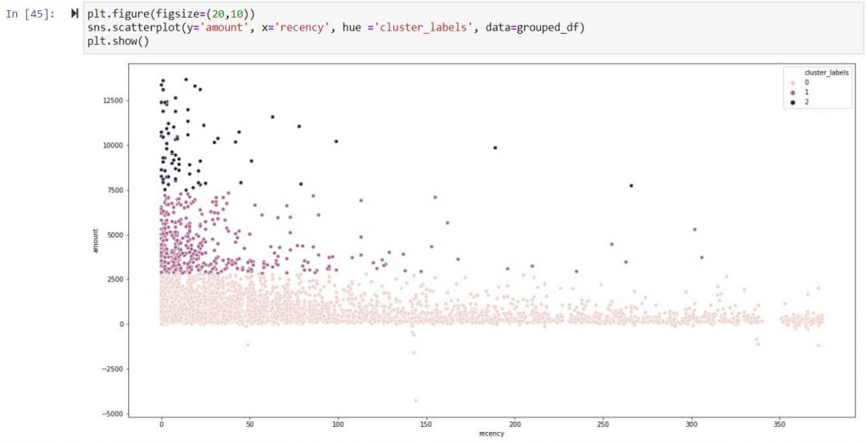This screenshot has width=868, height=443.
Task: Click the −2500 y-axis tick label
Action: tap(113, 369)
